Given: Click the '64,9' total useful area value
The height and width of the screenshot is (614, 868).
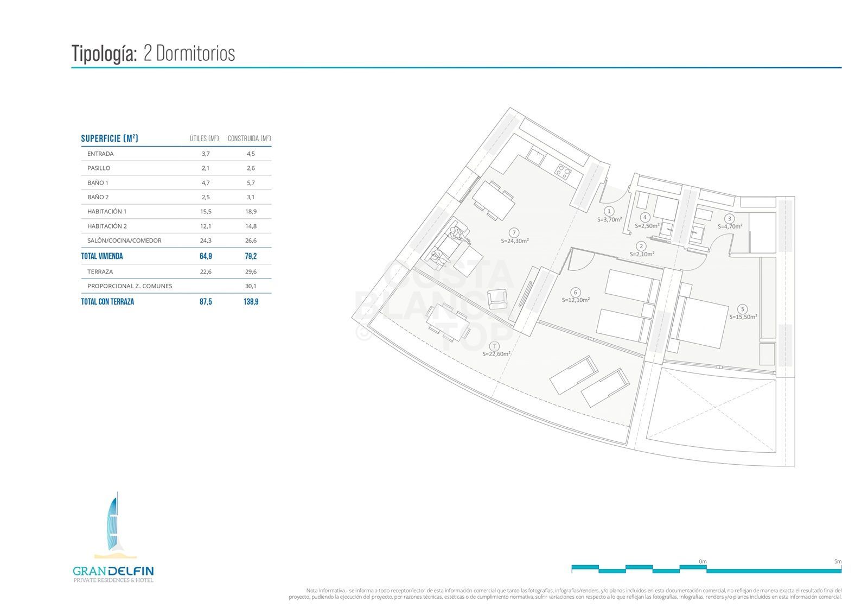Looking at the screenshot, I should 206,256.
